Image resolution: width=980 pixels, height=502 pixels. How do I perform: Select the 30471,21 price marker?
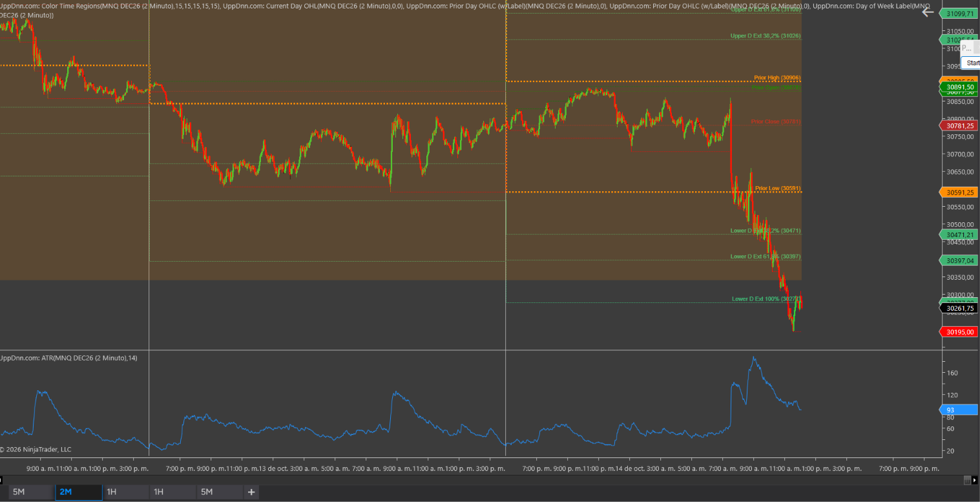click(958, 235)
